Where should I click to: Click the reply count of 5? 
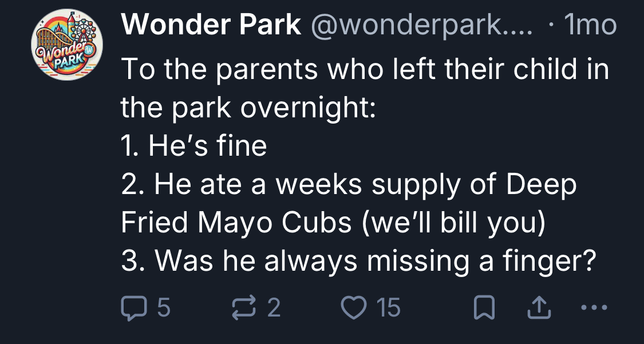coord(163,308)
